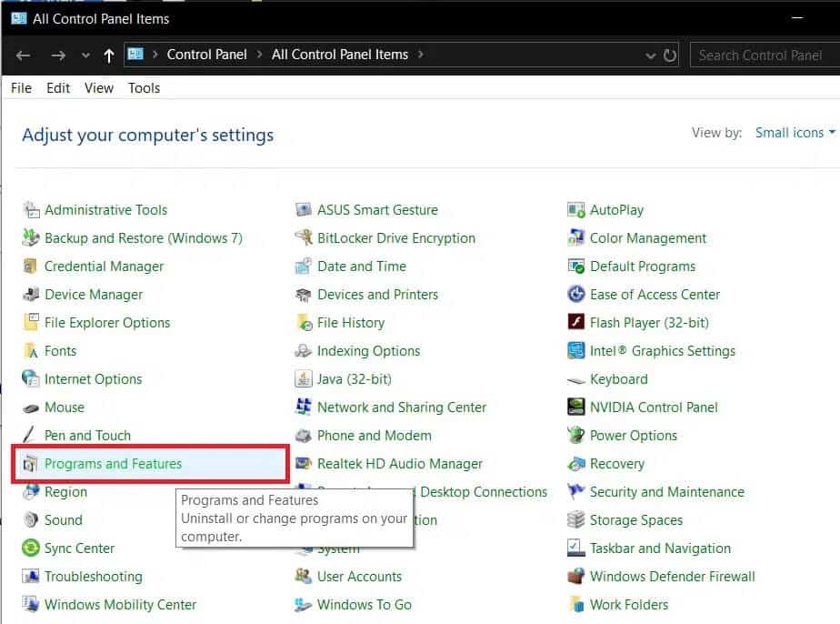840x624 pixels.
Task: Click the Control Panel breadcrumb segment
Action: [x=206, y=55]
